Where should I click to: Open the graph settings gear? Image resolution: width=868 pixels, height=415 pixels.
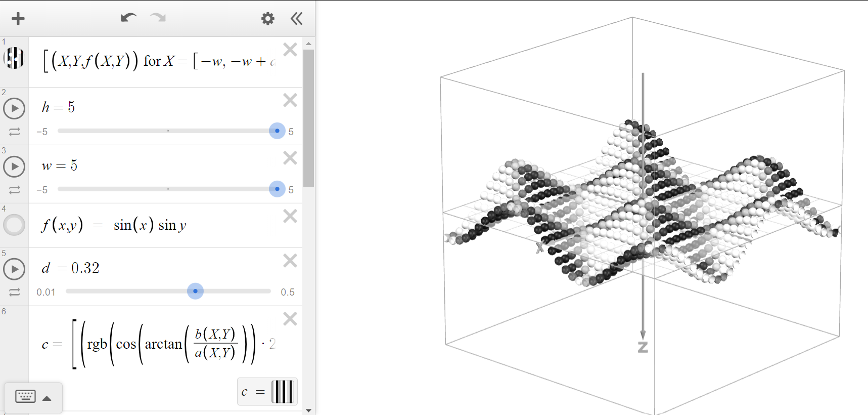[267, 19]
